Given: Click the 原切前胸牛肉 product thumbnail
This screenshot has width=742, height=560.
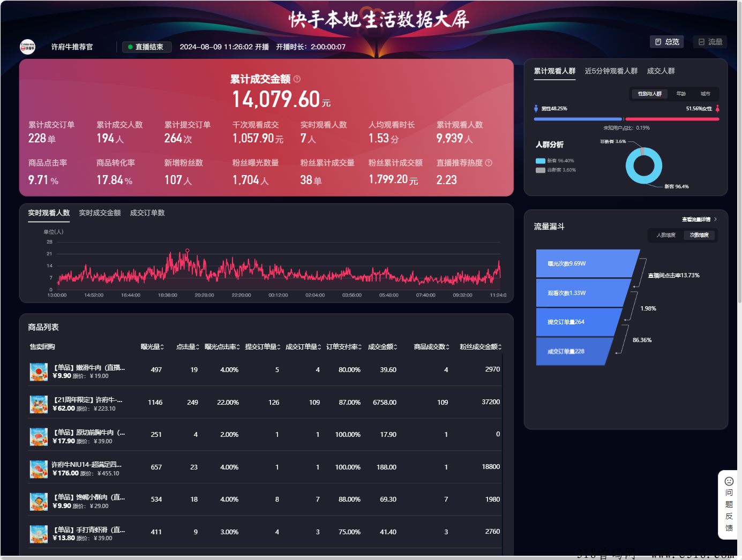Looking at the screenshot, I should pos(39,437).
